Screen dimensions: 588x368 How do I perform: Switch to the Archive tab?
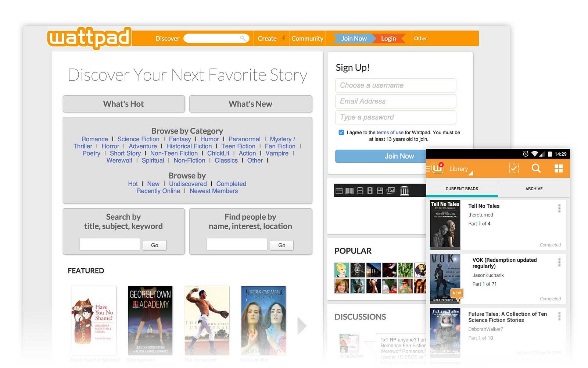point(534,189)
